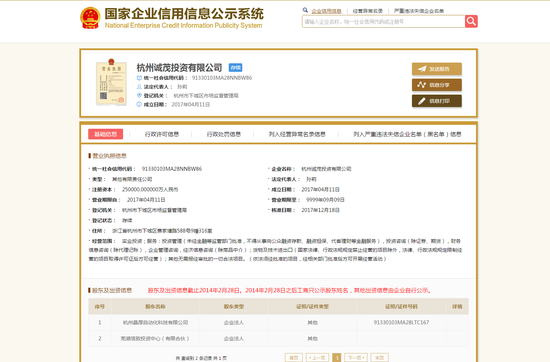Click the red shareholder disclosure notice text
Viewport: 550px width, 362px height.
click(289, 290)
